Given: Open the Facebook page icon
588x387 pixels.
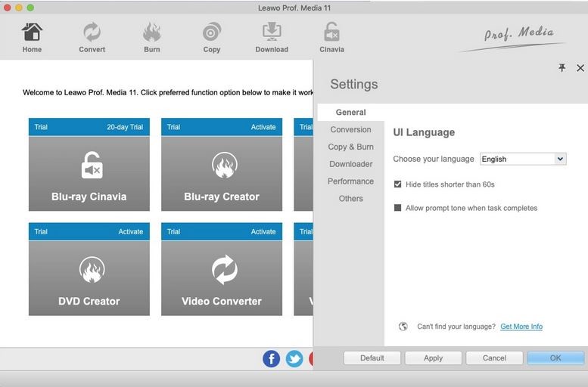Looking at the screenshot, I should point(271,358).
